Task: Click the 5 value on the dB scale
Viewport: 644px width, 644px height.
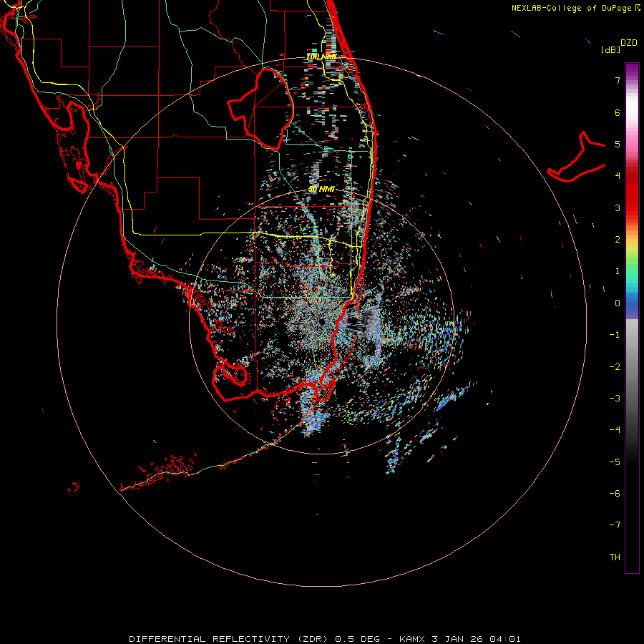Action: tap(618, 144)
